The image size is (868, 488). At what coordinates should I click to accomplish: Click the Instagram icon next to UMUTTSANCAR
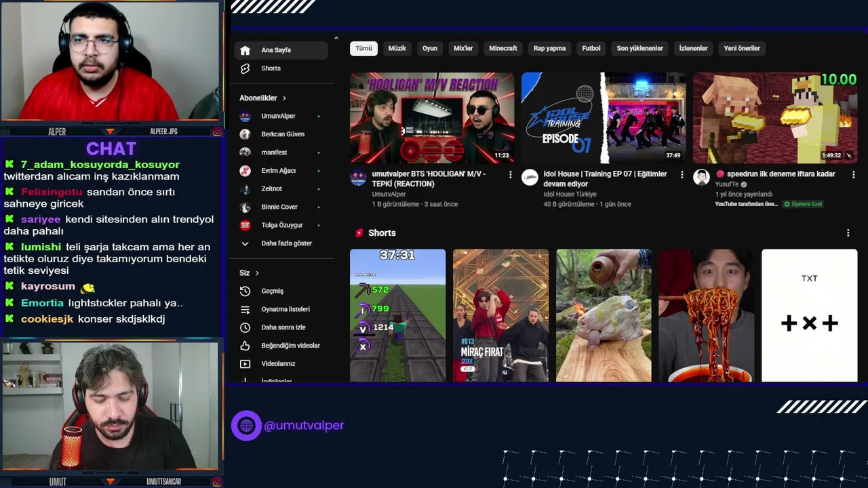coord(217,482)
